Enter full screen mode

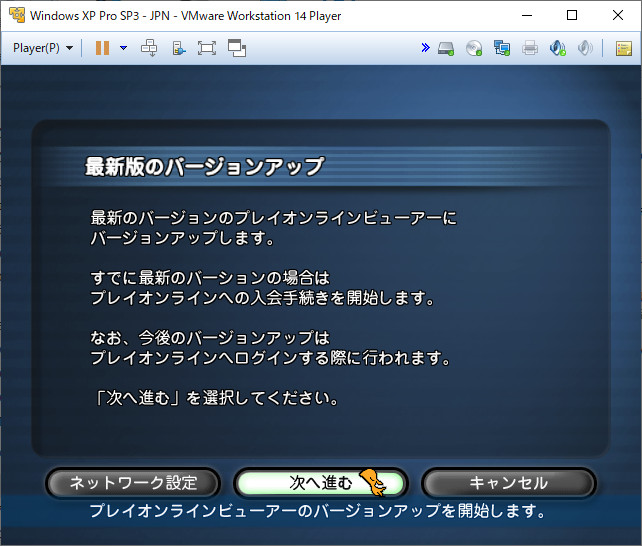[207, 48]
